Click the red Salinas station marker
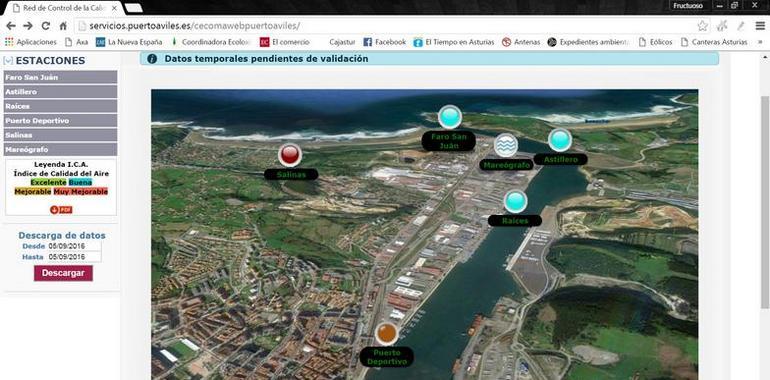Screen dimensions: 770x380 290,155
